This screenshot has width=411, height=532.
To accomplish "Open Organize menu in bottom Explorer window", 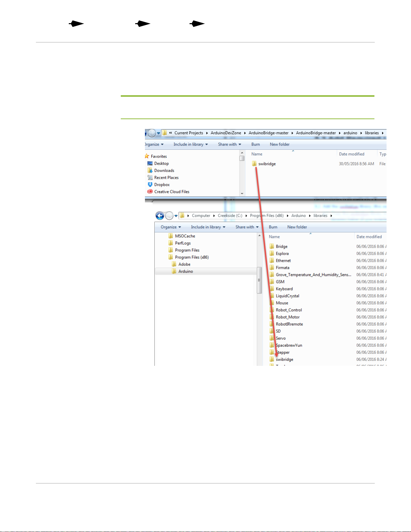I will click(171, 227).
